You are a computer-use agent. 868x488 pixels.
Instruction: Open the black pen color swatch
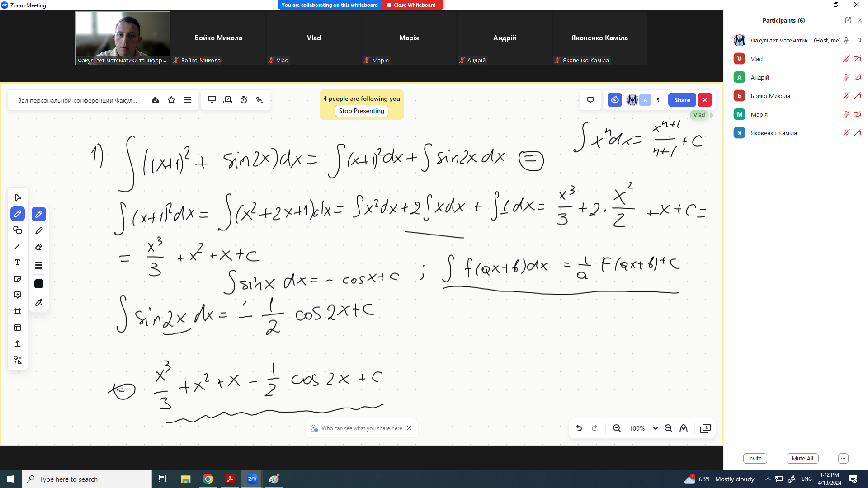coord(39,284)
